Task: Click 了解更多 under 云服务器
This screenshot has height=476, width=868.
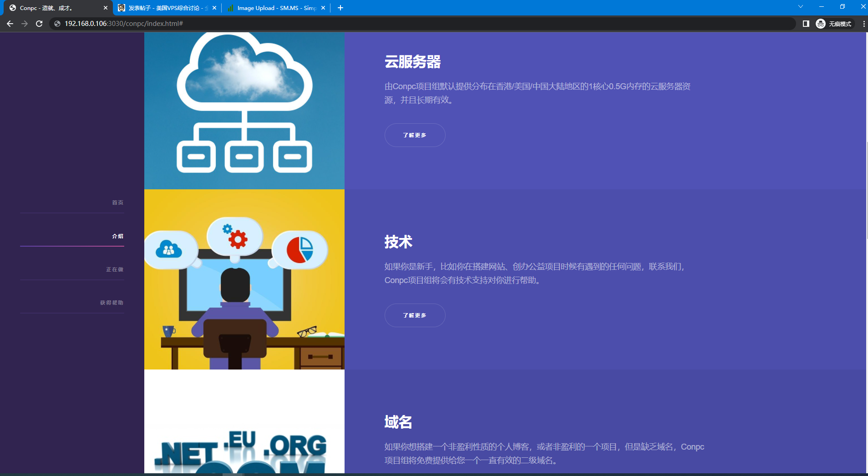Action: [415, 135]
